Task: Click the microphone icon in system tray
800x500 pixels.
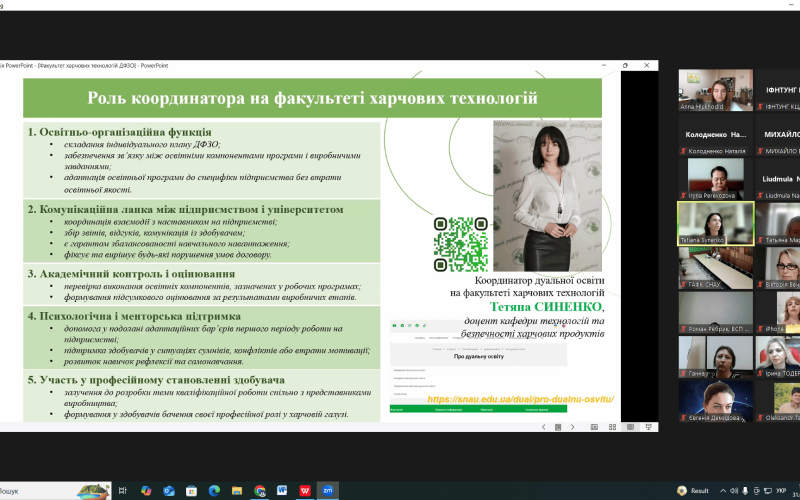Action: click(x=745, y=491)
